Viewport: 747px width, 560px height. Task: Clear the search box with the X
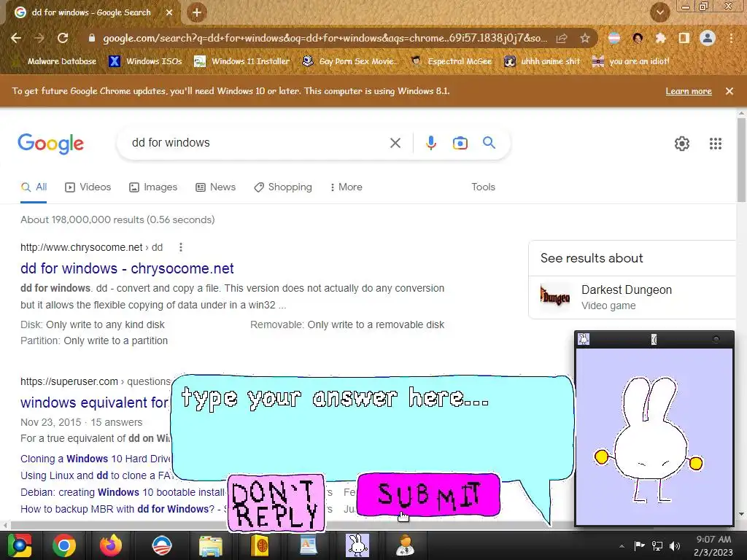click(395, 143)
